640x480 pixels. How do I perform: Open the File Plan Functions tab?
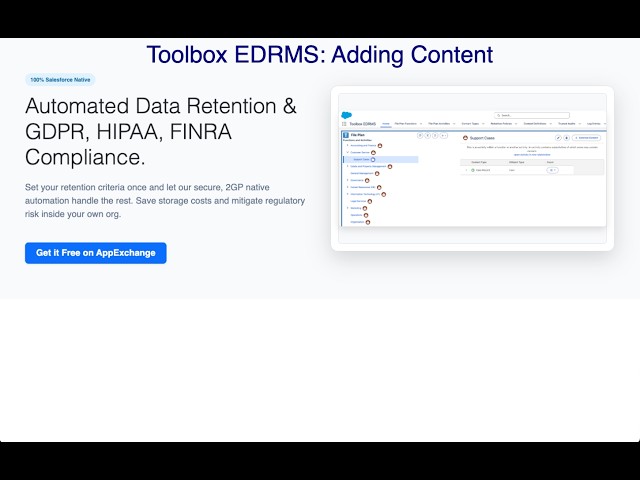pyautogui.click(x=407, y=124)
